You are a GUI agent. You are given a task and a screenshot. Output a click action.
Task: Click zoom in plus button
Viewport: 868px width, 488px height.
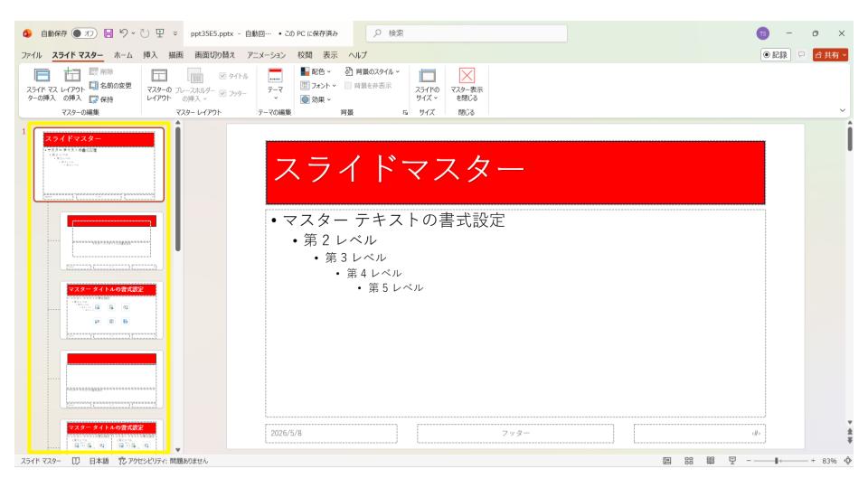[x=813, y=460]
